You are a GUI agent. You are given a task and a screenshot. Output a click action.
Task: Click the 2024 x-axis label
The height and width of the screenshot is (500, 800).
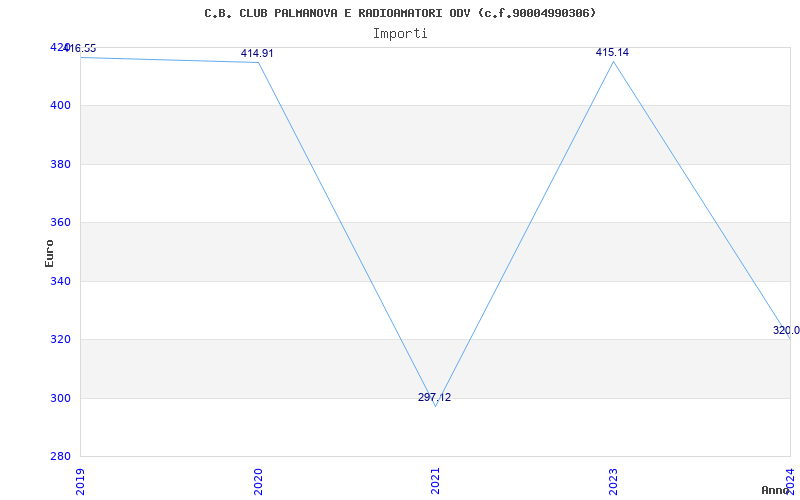click(790, 481)
